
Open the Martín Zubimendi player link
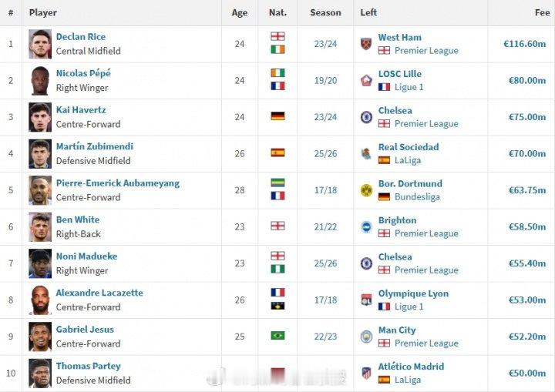click(95, 146)
